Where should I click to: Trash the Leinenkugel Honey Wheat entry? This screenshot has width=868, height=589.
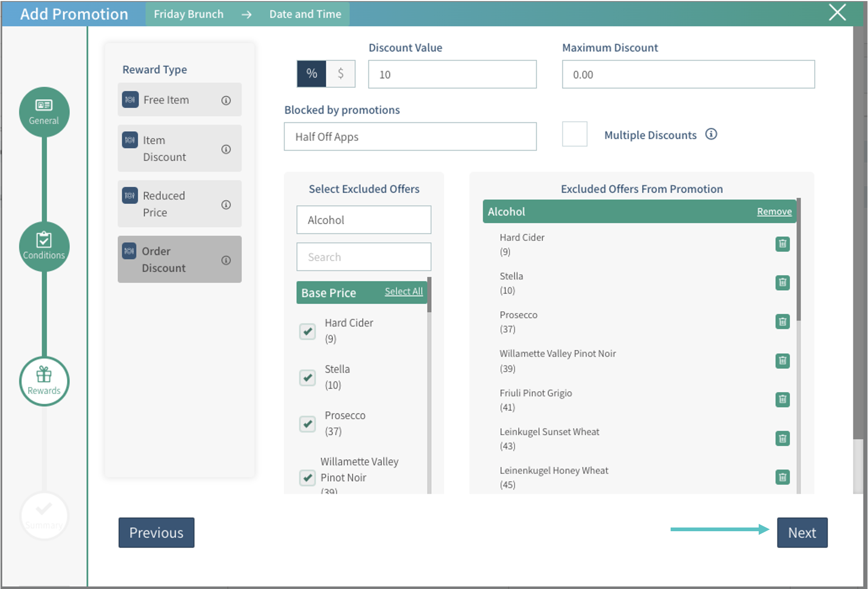click(x=782, y=477)
